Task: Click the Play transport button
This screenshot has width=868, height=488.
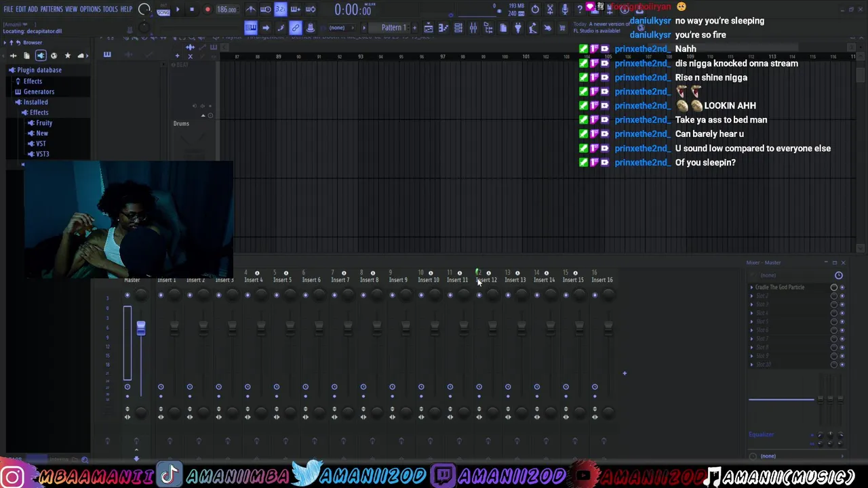Action: click(178, 9)
